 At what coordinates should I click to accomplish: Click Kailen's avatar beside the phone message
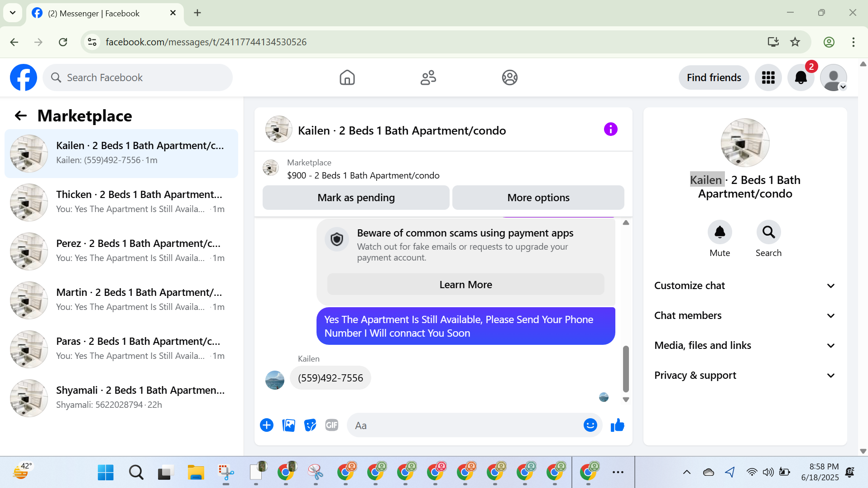tap(275, 380)
